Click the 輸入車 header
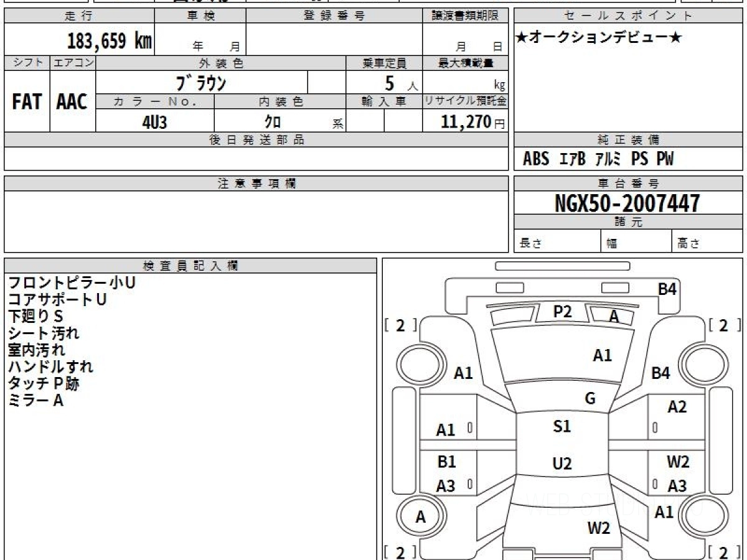This screenshot has width=747, height=560. [x=384, y=101]
